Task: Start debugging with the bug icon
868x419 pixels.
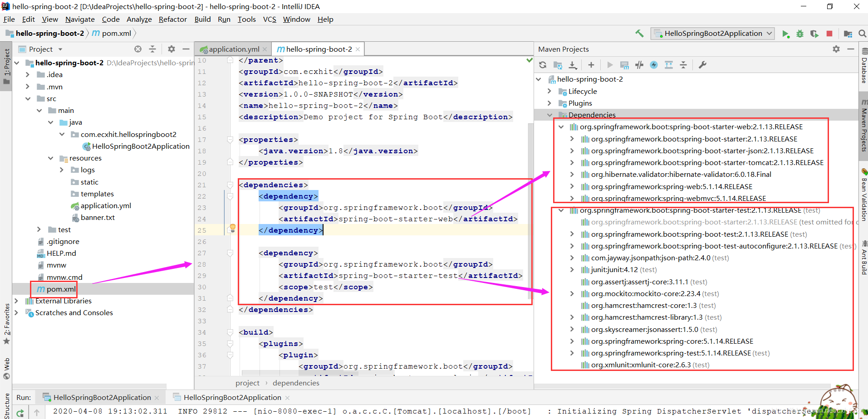Action: coord(800,34)
